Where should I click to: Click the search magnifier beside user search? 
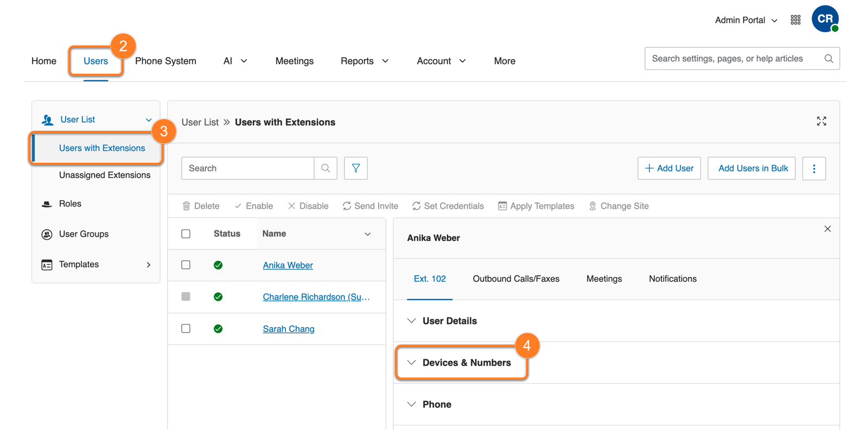pos(325,168)
